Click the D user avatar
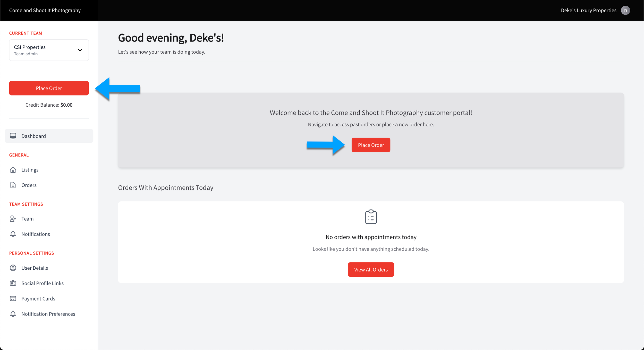The width and height of the screenshot is (644, 350). [625, 10]
